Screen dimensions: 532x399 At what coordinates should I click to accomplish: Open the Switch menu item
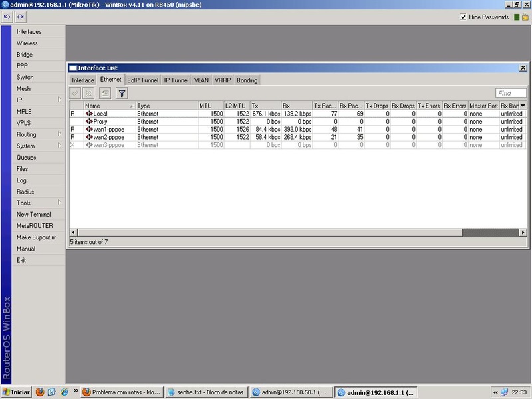click(25, 77)
